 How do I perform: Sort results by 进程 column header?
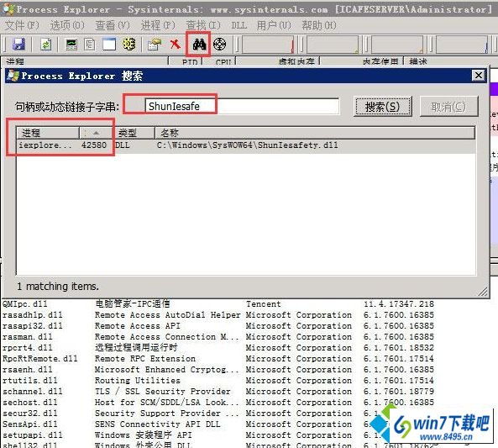click(x=48, y=133)
